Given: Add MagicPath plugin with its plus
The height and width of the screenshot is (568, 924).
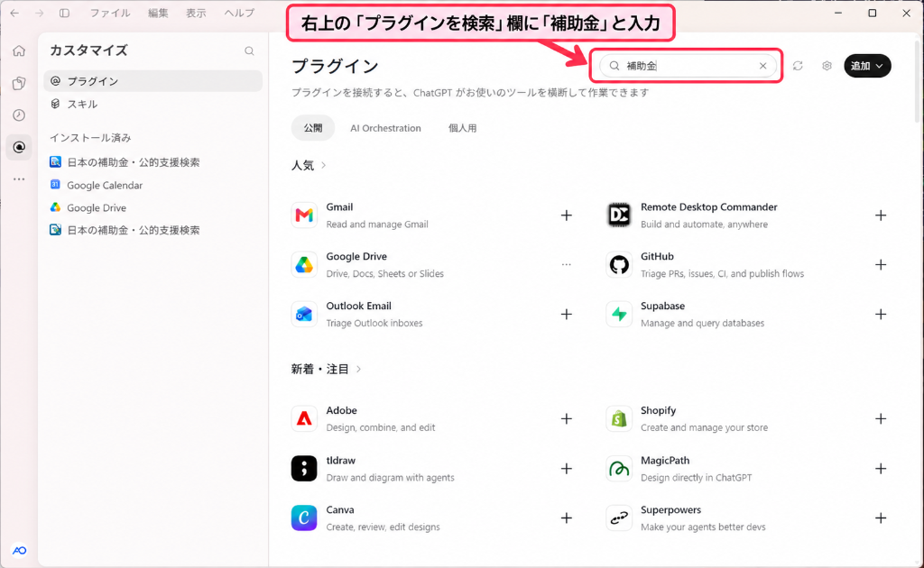Looking at the screenshot, I should [881, 469].
